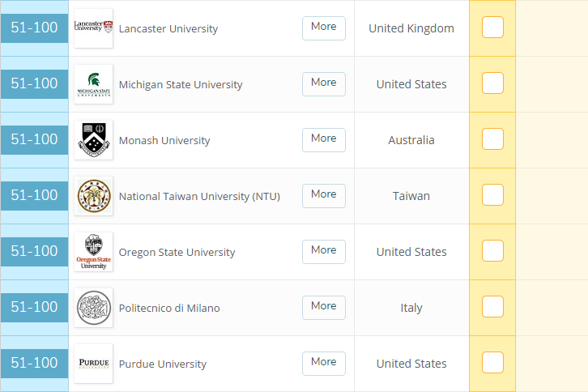
Task: Toggle the checkbox for Michigan State University
Action: [x=492, y=83]
